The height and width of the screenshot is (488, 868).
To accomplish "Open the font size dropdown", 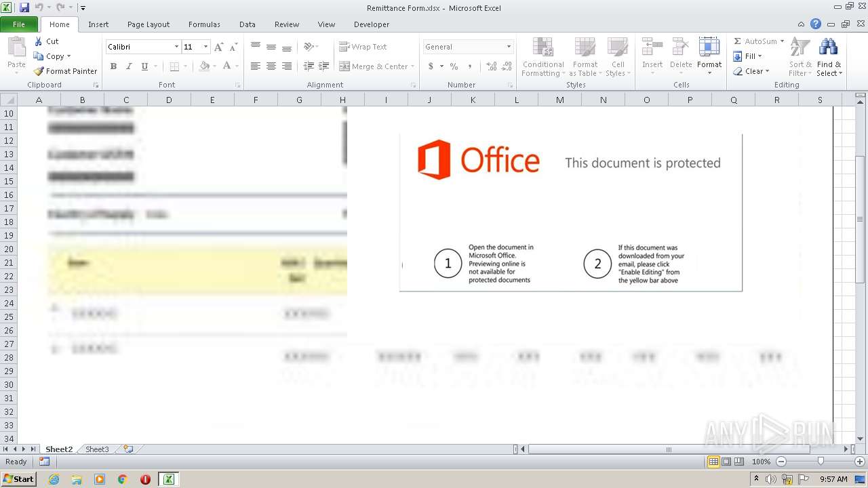I will (x=205, y=47).
